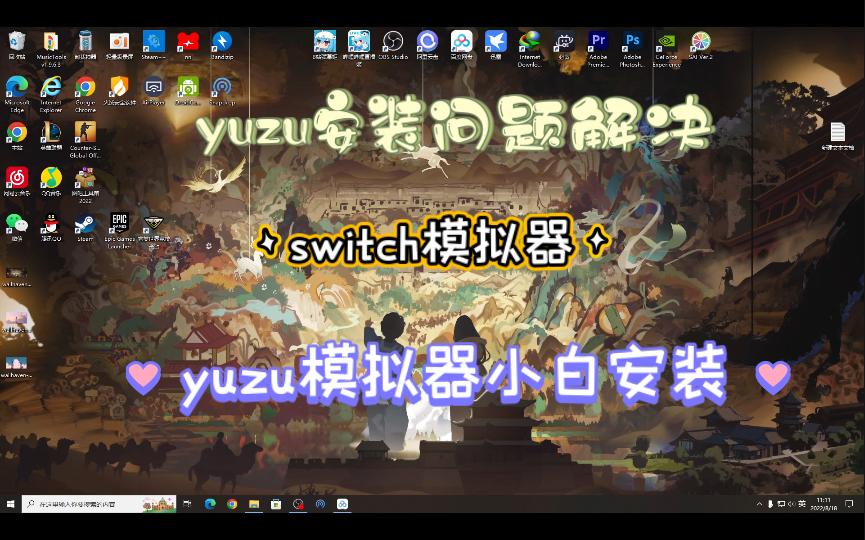Switch the input method language indicator
Screen dimensions: 865x540
802,504
